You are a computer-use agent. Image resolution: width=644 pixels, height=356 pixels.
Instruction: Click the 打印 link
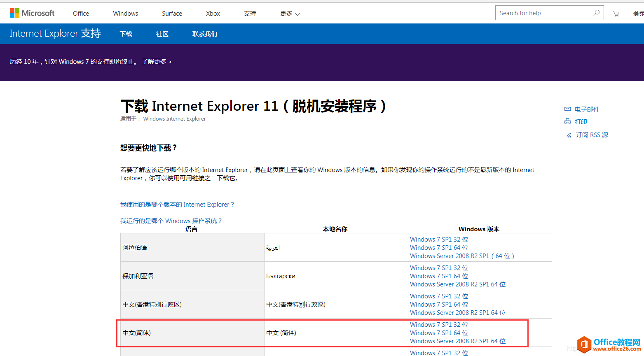point(581,121)
